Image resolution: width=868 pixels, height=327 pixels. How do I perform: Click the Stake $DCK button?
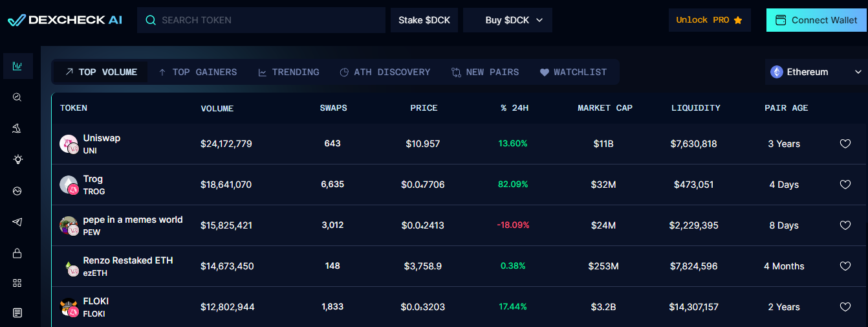[424, 20]
